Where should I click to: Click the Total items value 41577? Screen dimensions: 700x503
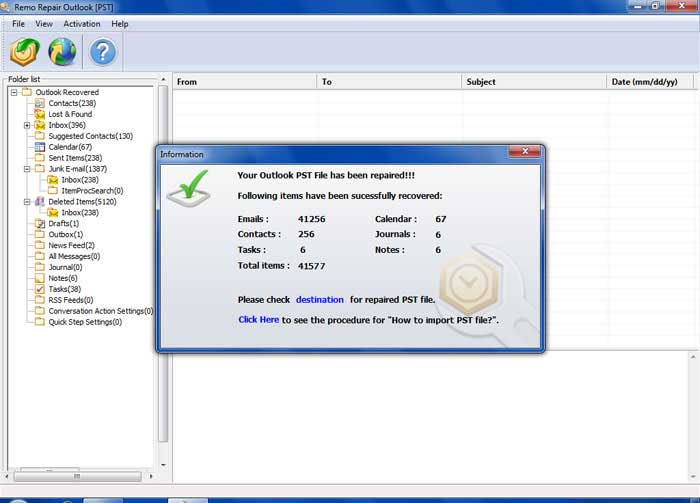click(x=312, y=266)
